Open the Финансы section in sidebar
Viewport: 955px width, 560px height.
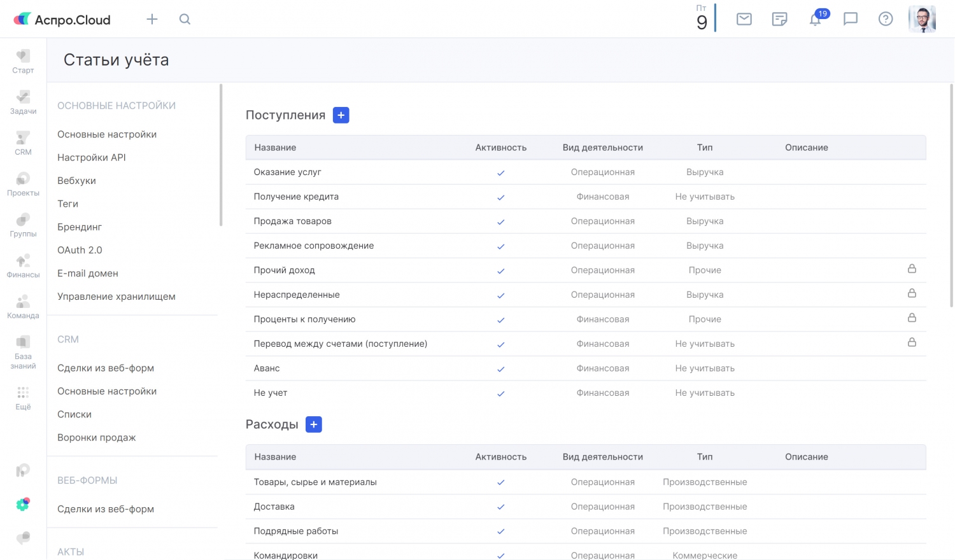tap(23, 266)
